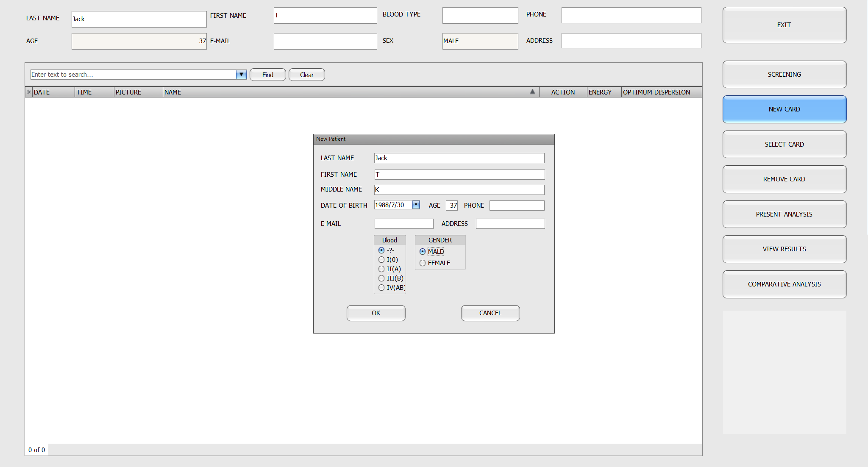
Task: Click the EXIT button
Action: (x=784, y=25)
